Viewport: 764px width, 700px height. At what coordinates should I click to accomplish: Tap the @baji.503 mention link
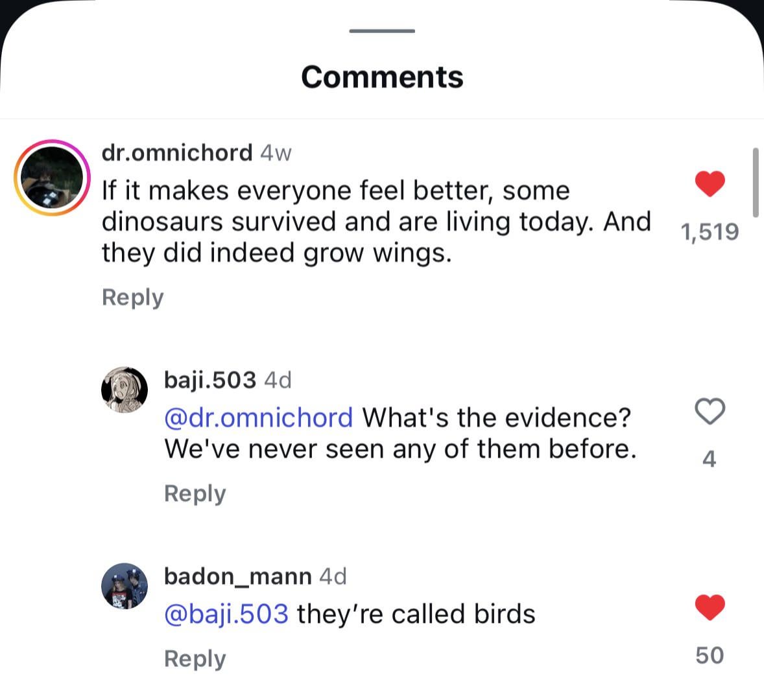tap(226, 614)
